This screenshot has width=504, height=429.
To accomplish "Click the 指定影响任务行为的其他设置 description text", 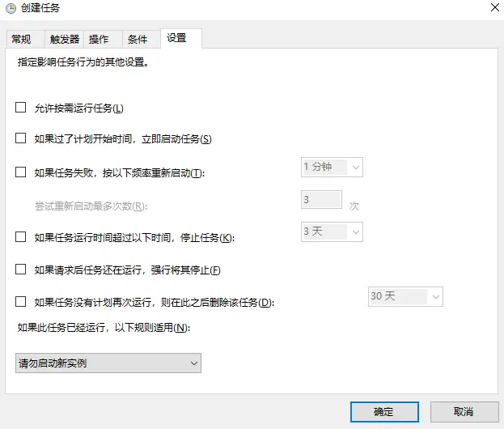I will (x=83, y=62).
